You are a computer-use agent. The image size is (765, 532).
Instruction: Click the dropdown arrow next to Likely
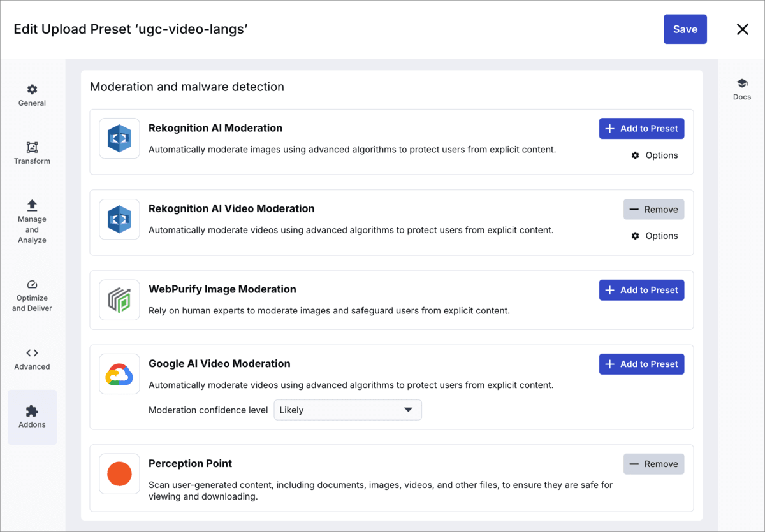point(408,410)
